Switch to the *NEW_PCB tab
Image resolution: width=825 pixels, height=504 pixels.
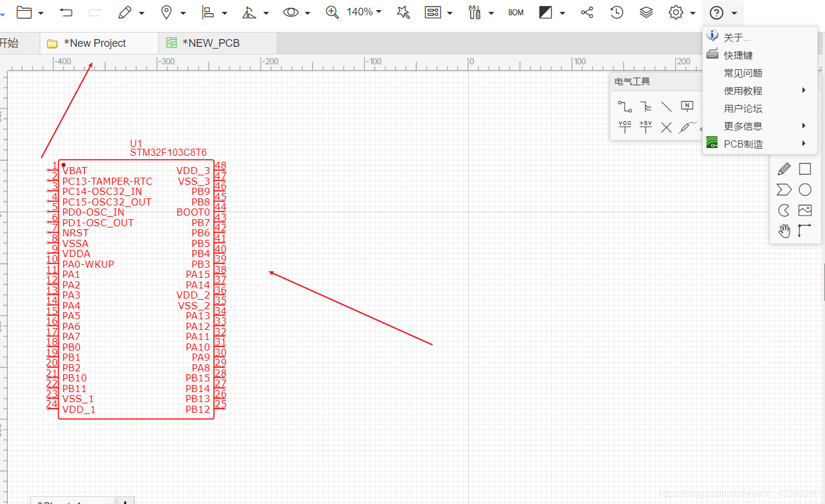pos(210,43)
